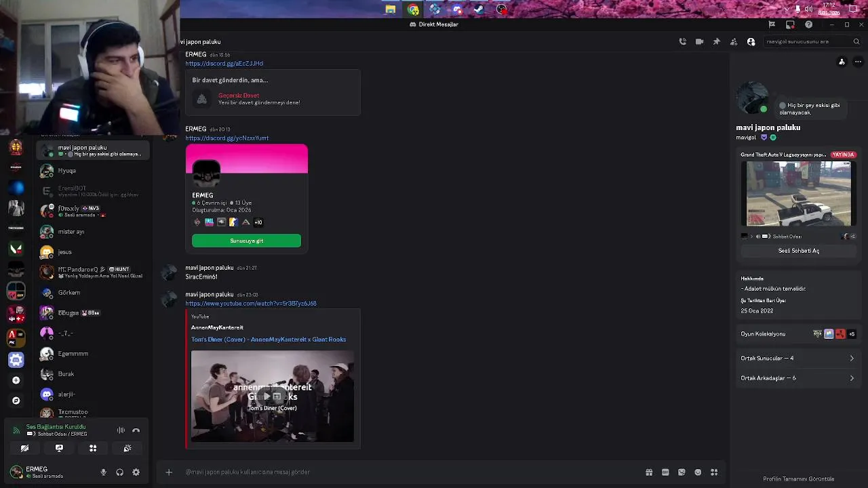Click the friend status icon in profile panel

tap(842, 62)
